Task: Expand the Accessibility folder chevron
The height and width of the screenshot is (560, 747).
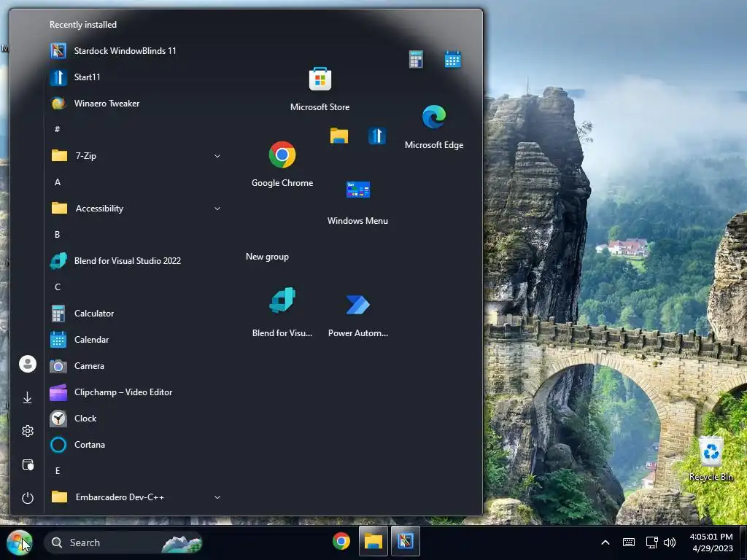Action: tap(217, 208)
